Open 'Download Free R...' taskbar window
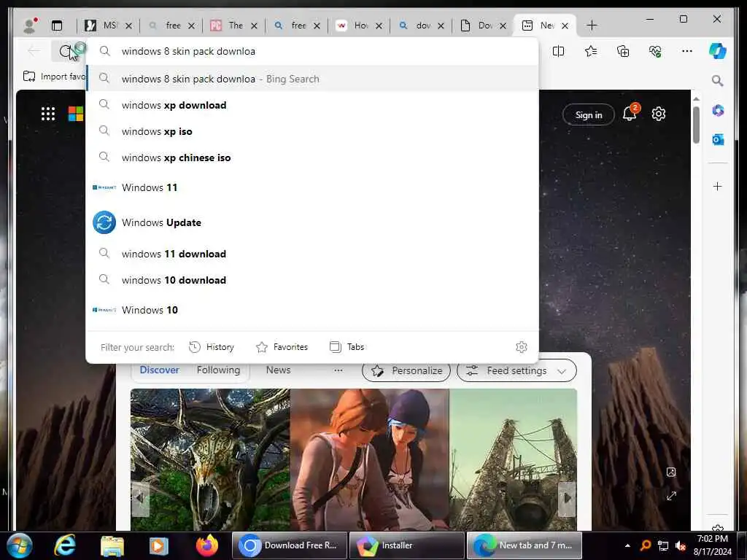The width and height of the screenshot is (747, 560). [289, 545]
